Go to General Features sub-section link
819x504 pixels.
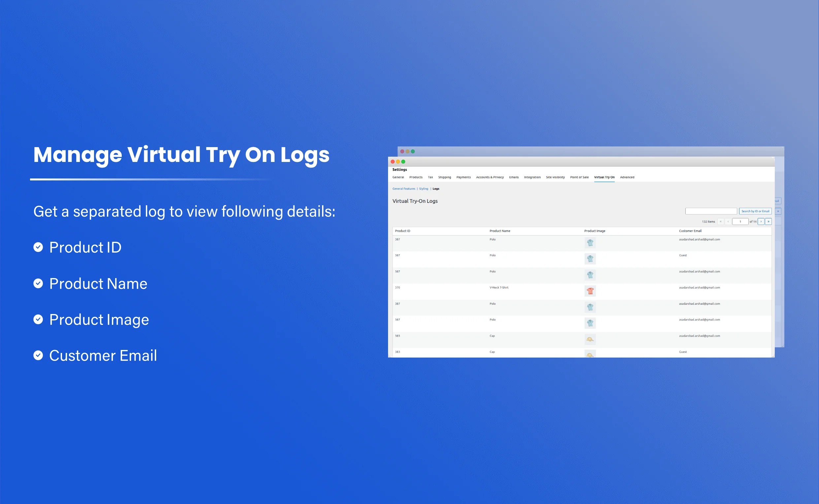(x=404, y=189)
